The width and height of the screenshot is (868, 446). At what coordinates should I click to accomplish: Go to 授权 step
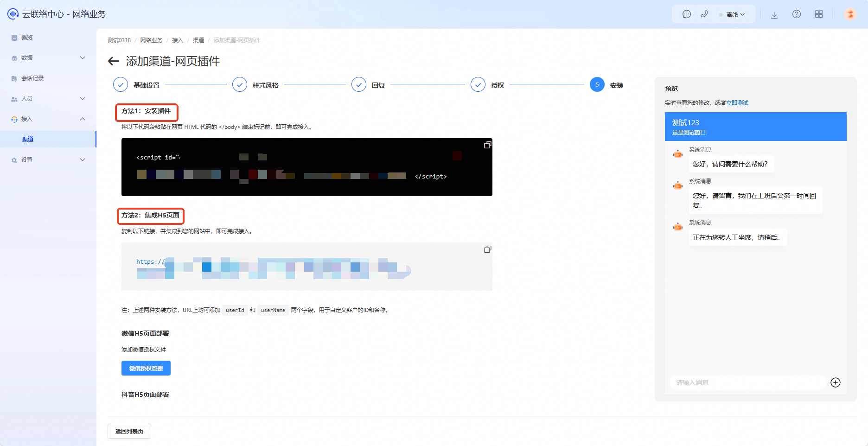tap(487, 85)
